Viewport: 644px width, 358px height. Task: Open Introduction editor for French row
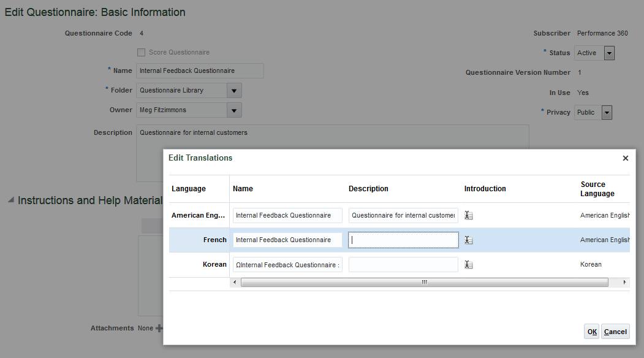[x=469, y=240]
